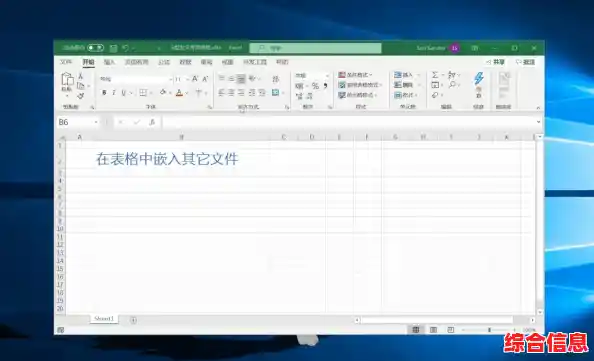
Task: Open the Cell Styles dropdown
Action: tap(357, 95)
